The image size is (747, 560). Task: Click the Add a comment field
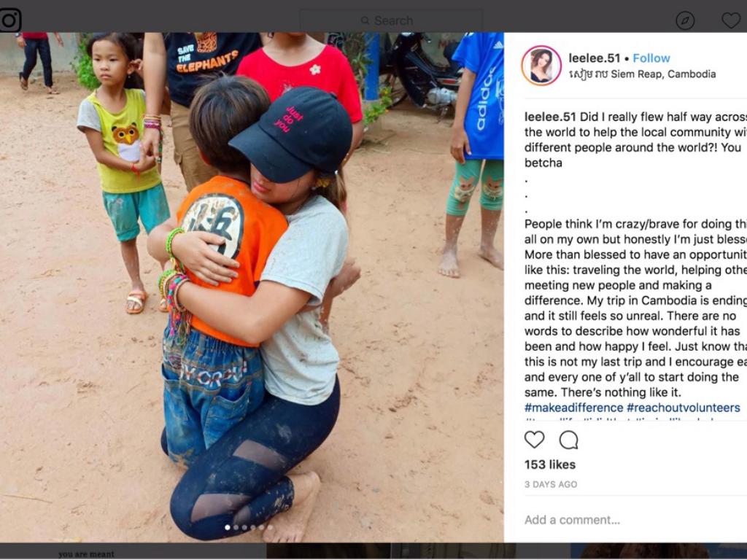tap(634, 519)
